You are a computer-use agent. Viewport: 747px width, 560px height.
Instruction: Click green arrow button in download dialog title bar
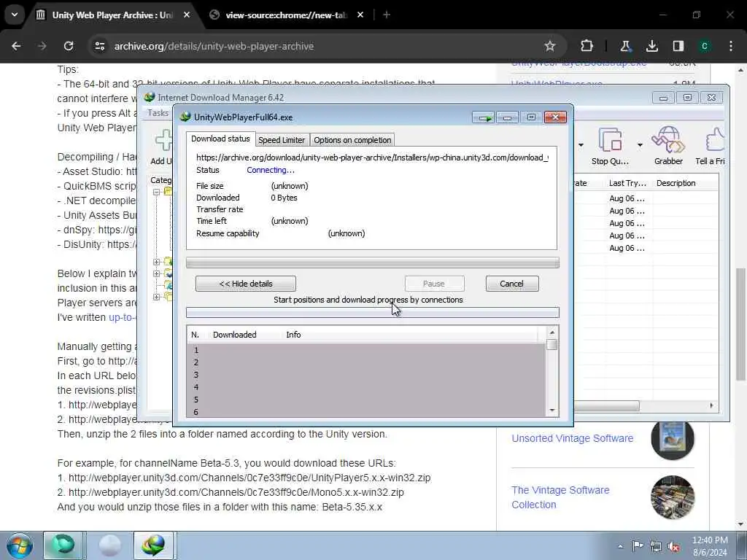(484, 117)
